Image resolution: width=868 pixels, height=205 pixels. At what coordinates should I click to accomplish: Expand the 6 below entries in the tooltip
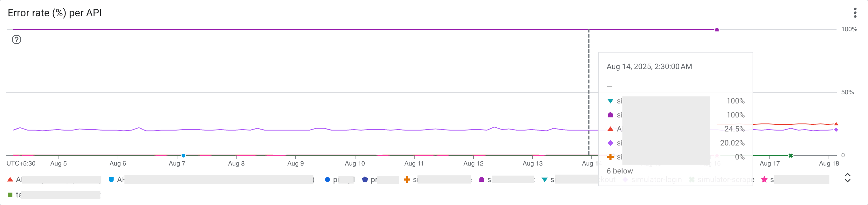tap(619, 171)
